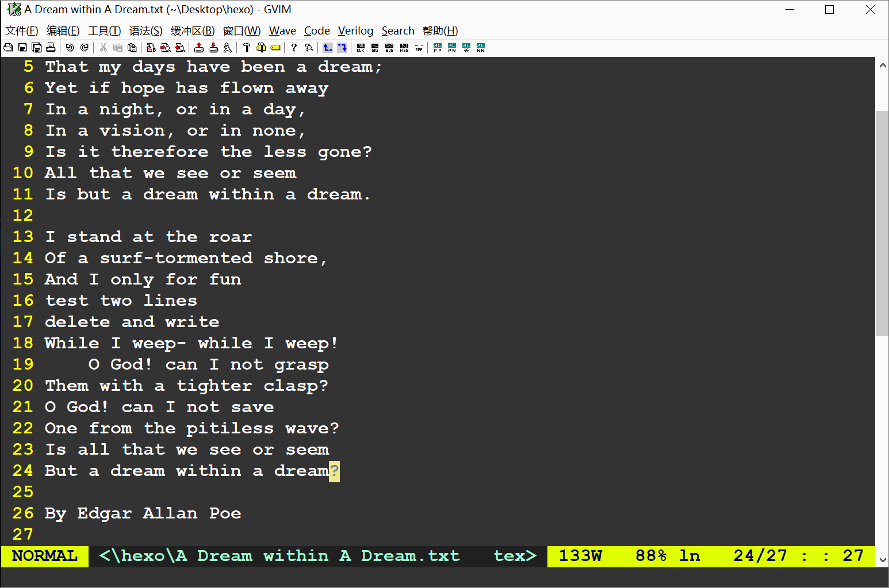Screen dimensions: 889x588
Task: Click the vertical scrollbar thumb
Action: pos(882,223)
